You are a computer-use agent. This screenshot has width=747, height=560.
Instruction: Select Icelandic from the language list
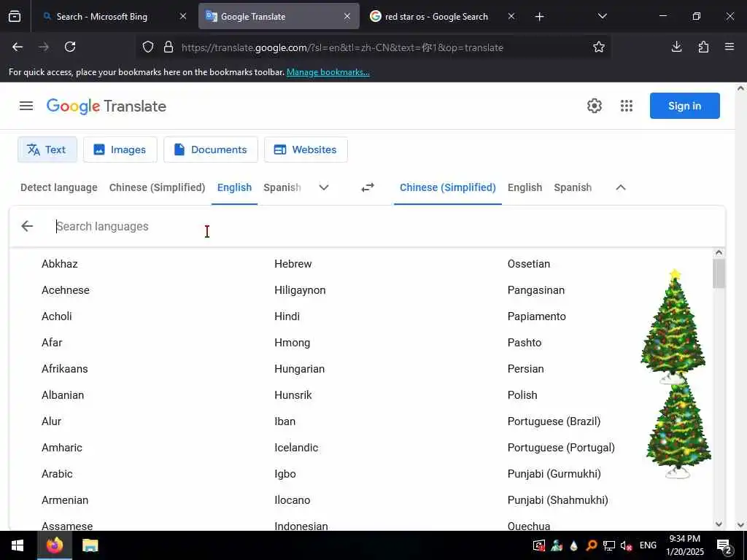click(x=296, y=448)
